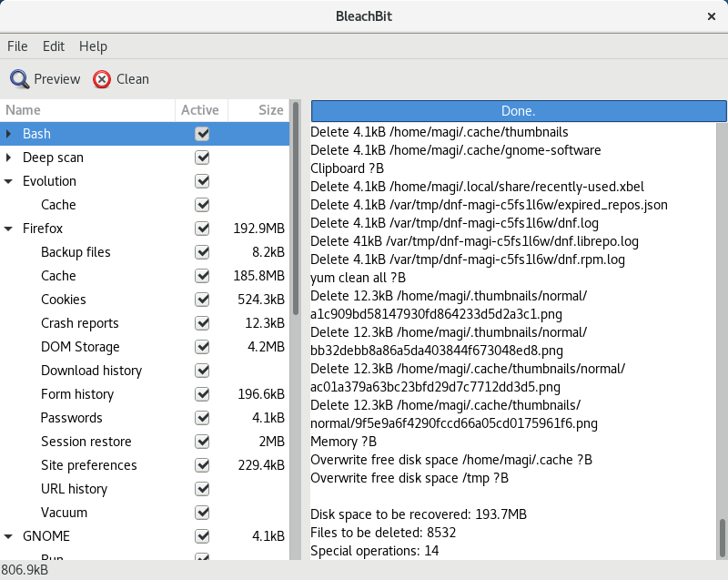
Task: Select Crash reports row label
Action: [80, 323]
